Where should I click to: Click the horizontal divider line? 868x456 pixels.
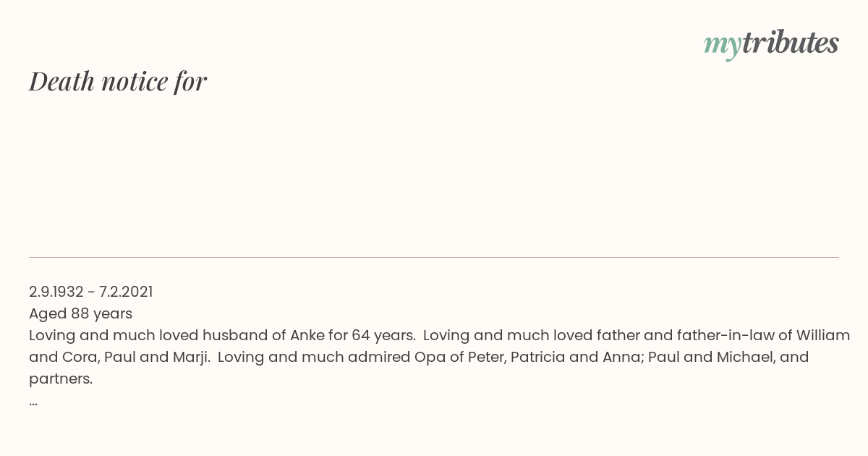[434, 257]
